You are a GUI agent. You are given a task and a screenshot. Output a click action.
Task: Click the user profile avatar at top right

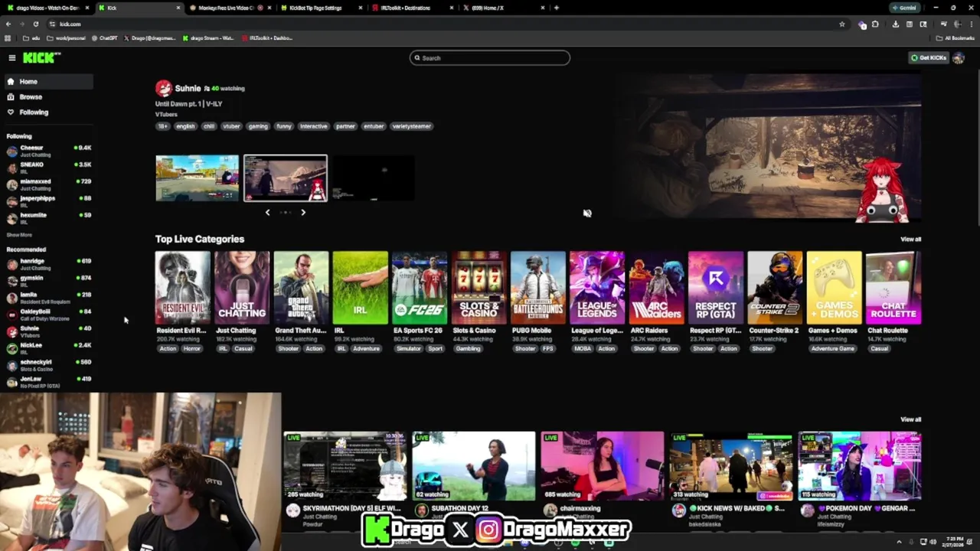958,58
